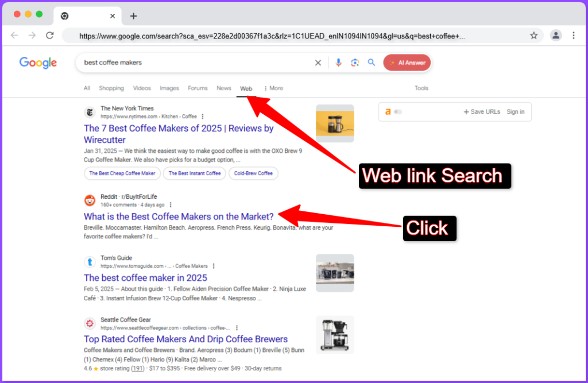Click 'The New York Times' source name
Image resolution: width=588 pixels, height=383 pixels.
pos(127,109)
